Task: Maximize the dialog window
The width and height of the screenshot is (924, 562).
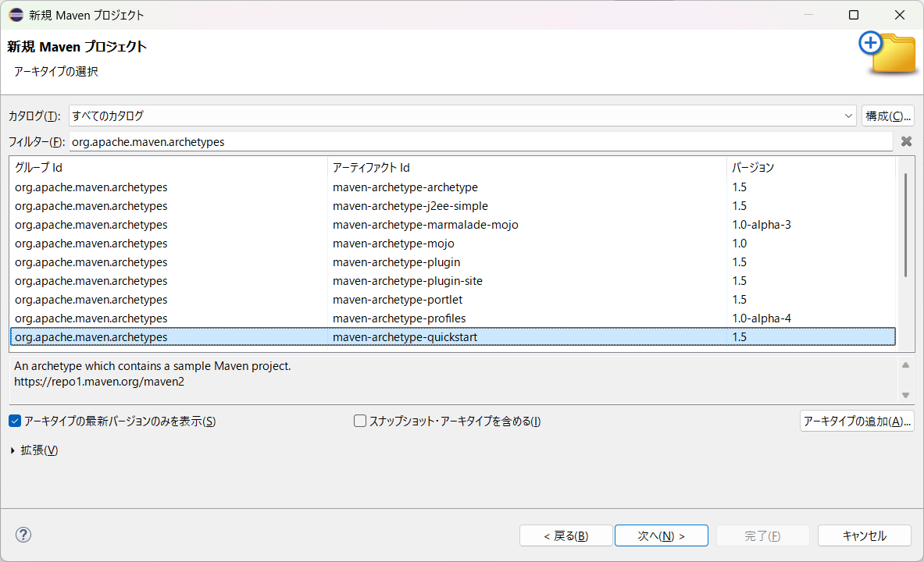Action: click(x=854, y=15)
